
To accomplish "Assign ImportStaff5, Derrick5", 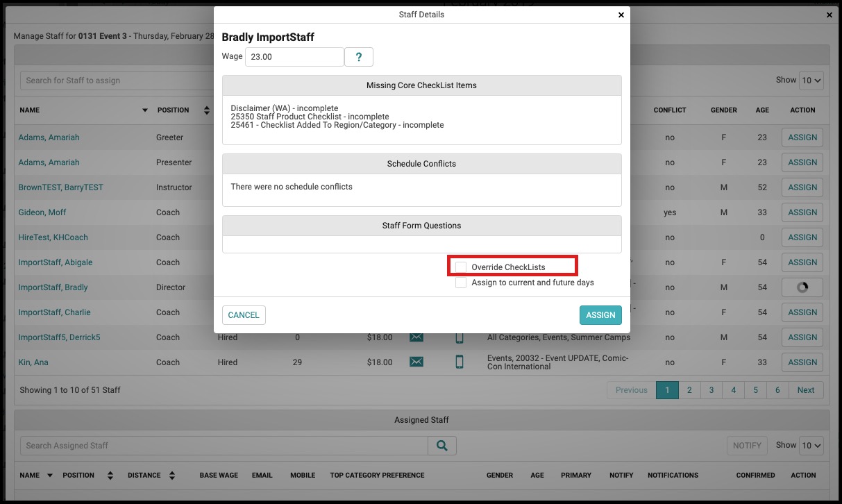I will click(x=802, y=337).
